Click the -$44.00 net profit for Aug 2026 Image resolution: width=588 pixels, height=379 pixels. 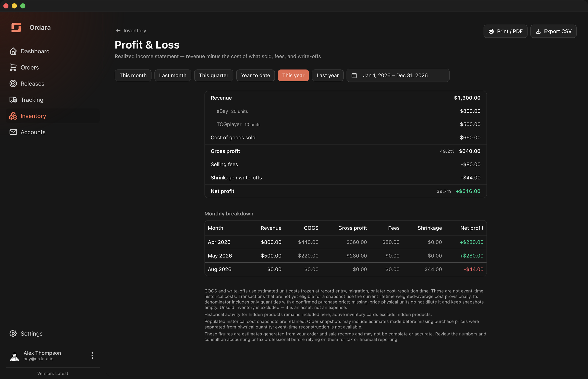[x=473, y=269]
